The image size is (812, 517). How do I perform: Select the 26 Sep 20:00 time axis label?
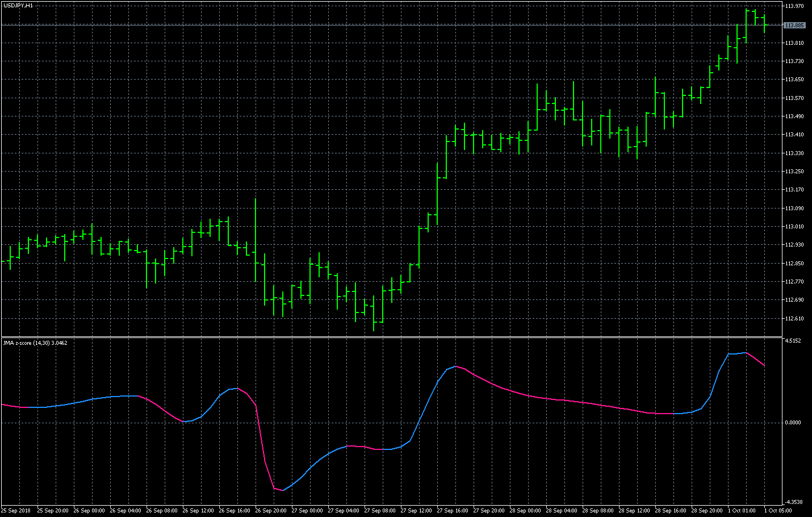pyautogui.click(x=270, y=511)
